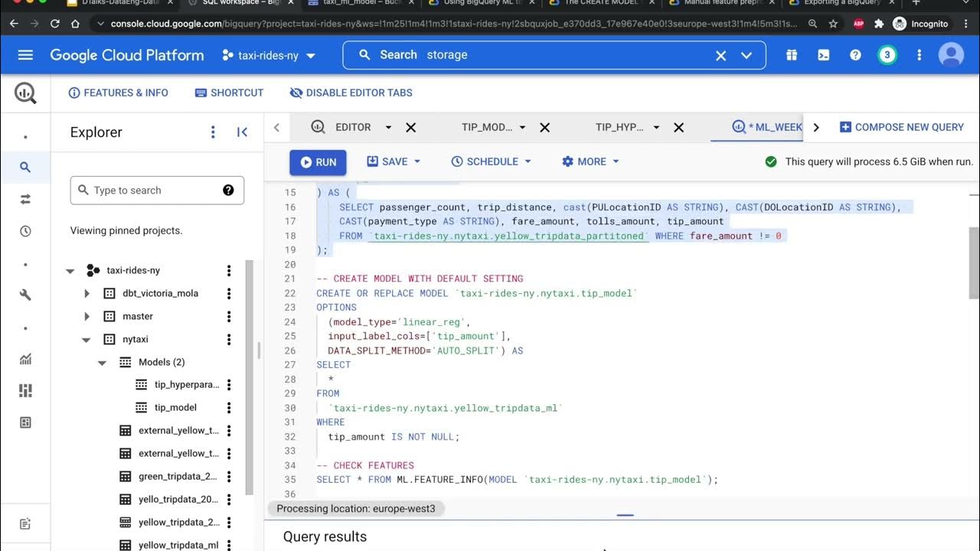Screen dimensions: 980x551
Task: Open Data Transfers from the left sidebar
Action: coord(25,197)
